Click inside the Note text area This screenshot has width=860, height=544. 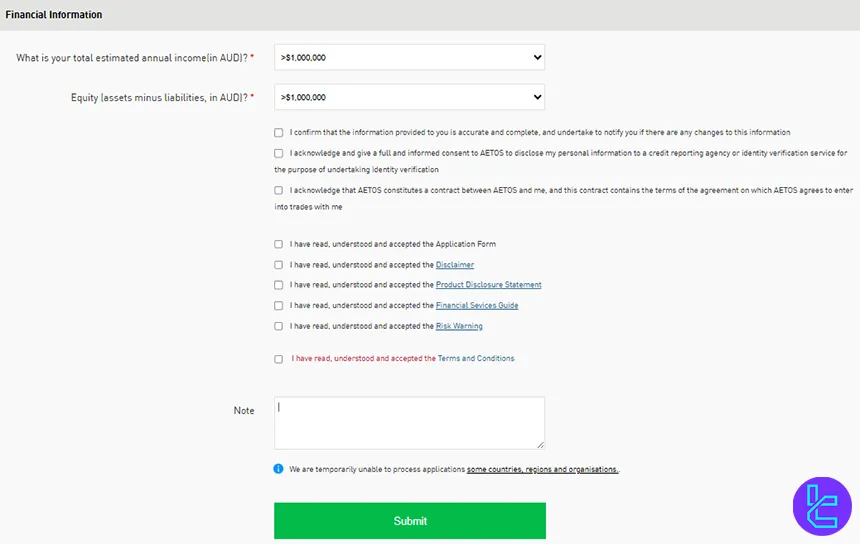[x=409, y=423]
